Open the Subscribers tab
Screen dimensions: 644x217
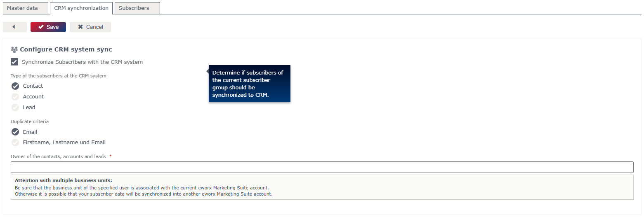[x=137, y=8]
